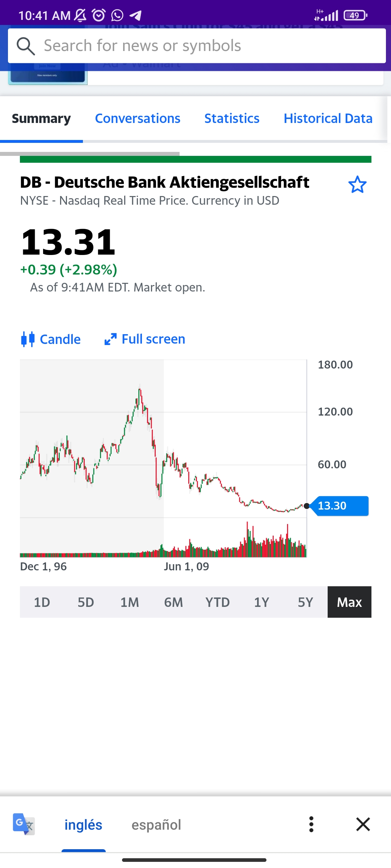
Task: Select the 6M chart range
Action: click(x=173, y=602)
